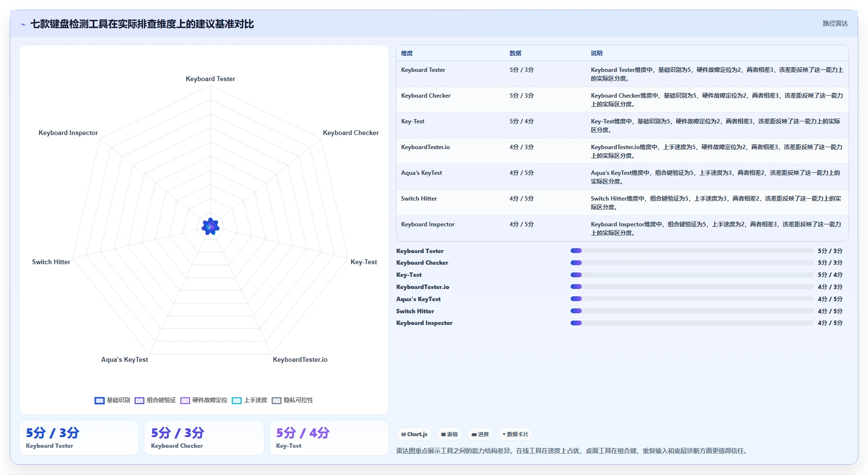The width and height of the screenshot is (868, 475).
Task: Click the Key-Test radar axis label
Action: pos(364,262)
